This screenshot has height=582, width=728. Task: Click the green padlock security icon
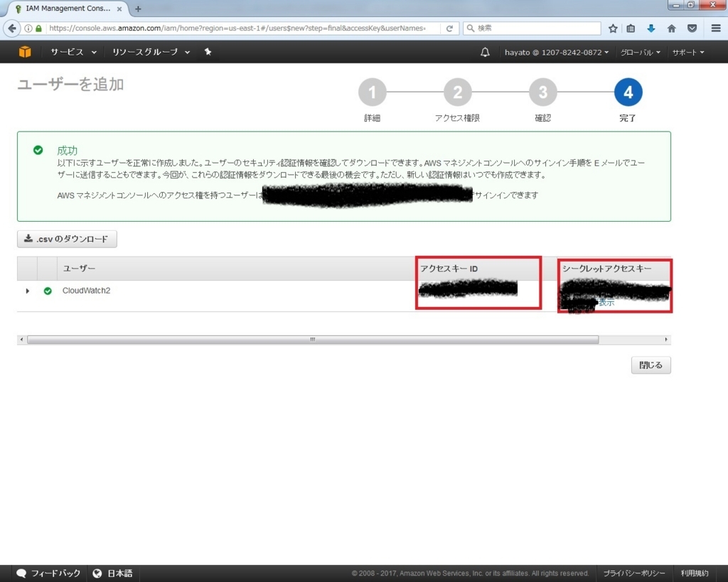pos(38,28)
